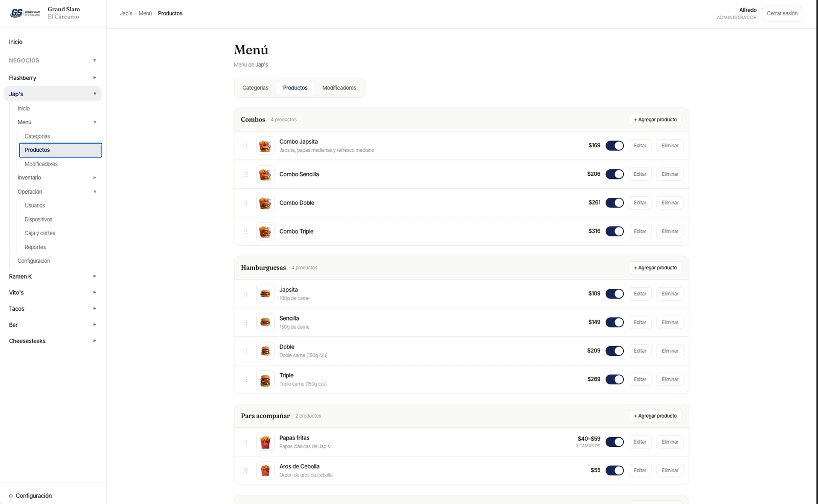Select the Productos tab
This screenshot has height=504, width=818.
click(296, 88)
